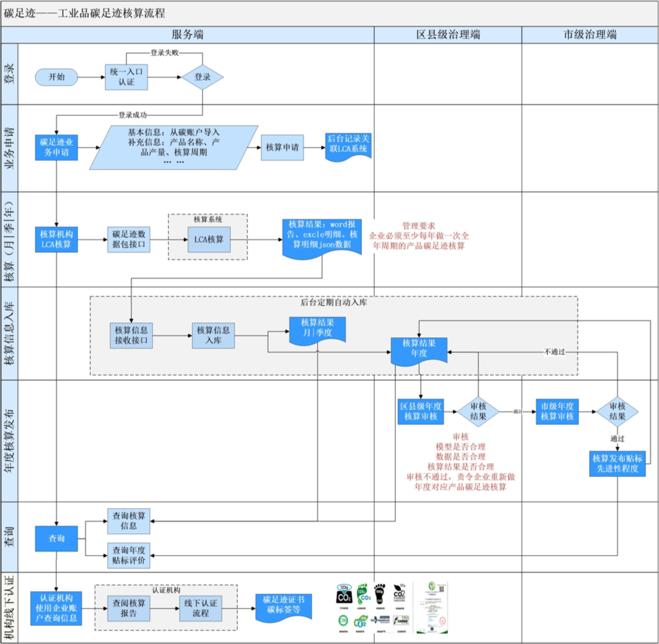Select the 统一入口认证 process box

tap(127, 77)
